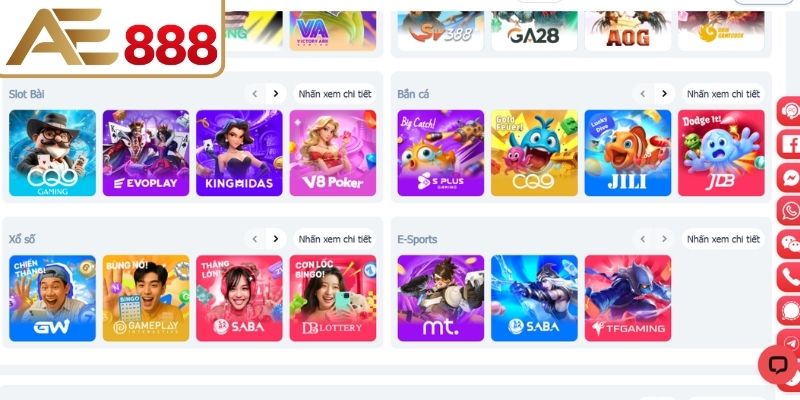800x400 pixels.
Task: Click the Messenger icon in the sidebar
Action: [x=789, y=177]
